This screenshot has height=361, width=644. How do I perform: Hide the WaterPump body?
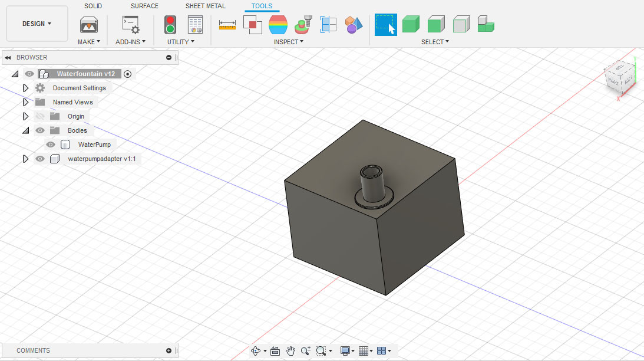(x=51, y=145)
